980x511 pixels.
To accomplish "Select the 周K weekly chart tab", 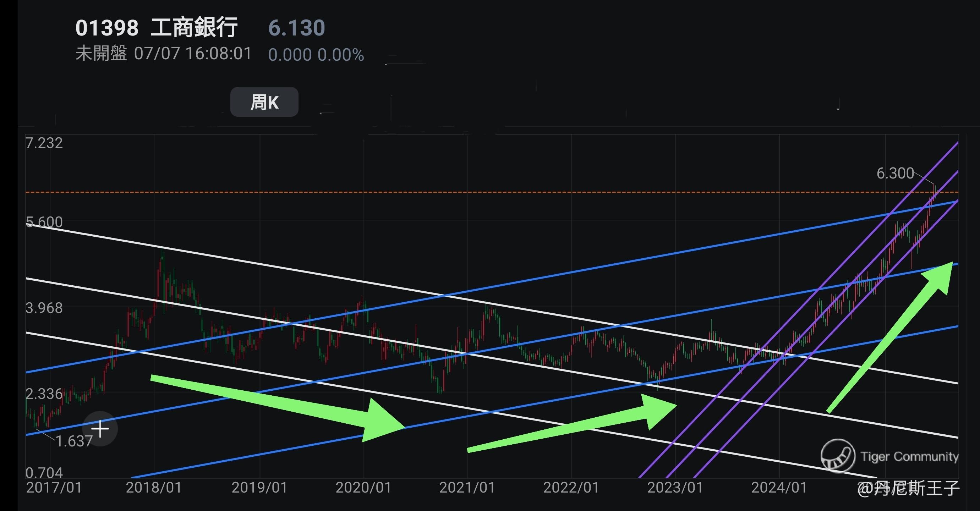I will 264,102.
